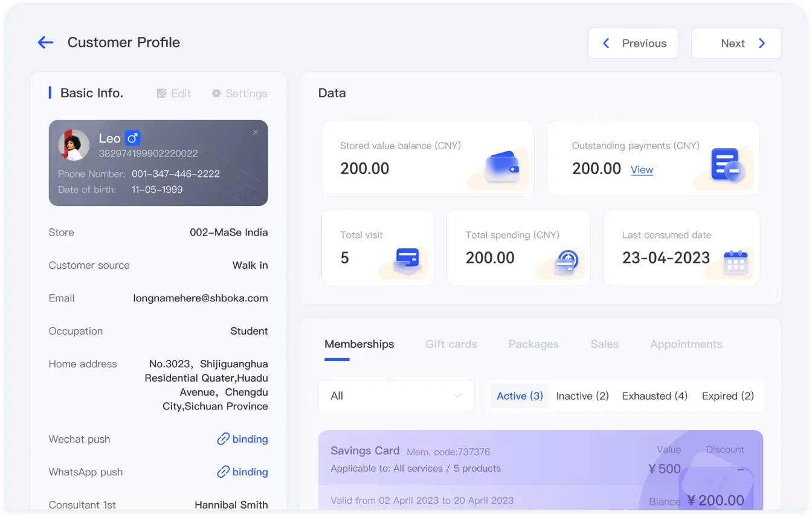Viewport: 812px width, 517px height.
Task: View outstanding payments details
Action: [642, 170]
